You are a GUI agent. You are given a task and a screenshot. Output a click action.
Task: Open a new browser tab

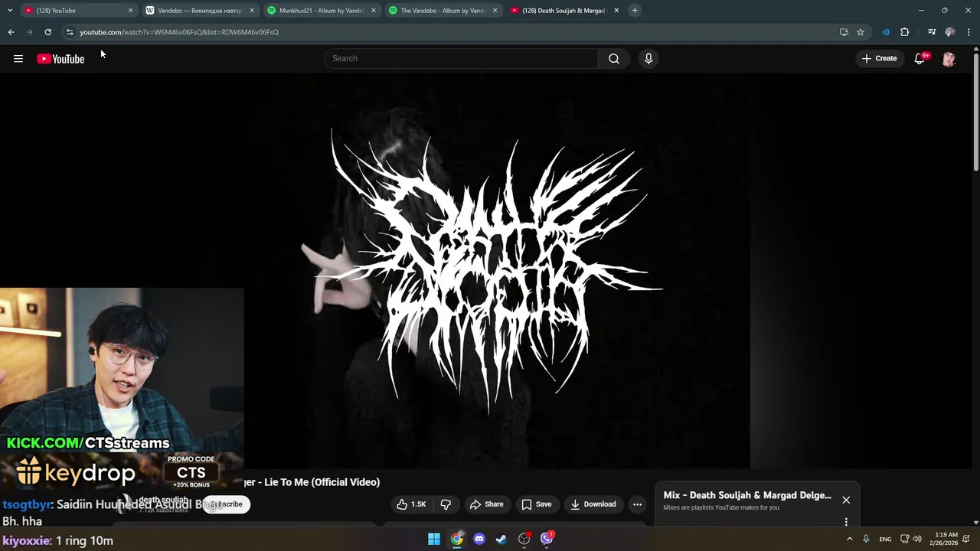[x=635, y=11]
